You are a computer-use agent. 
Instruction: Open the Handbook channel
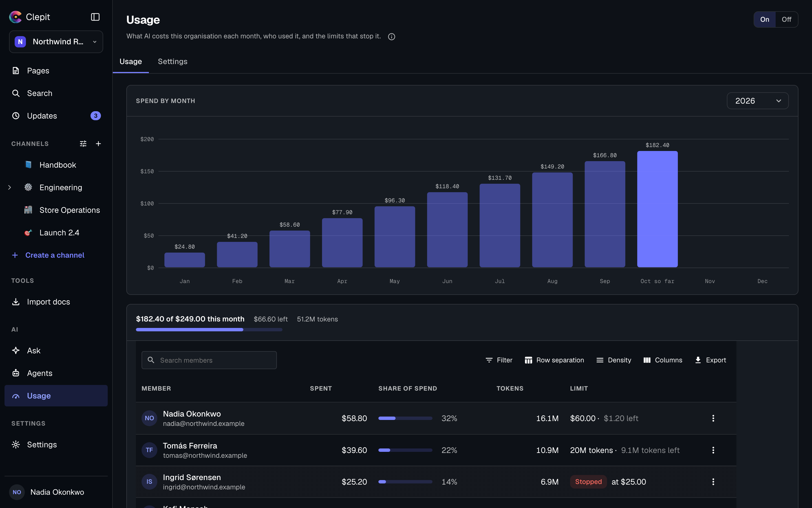point(58,165)
